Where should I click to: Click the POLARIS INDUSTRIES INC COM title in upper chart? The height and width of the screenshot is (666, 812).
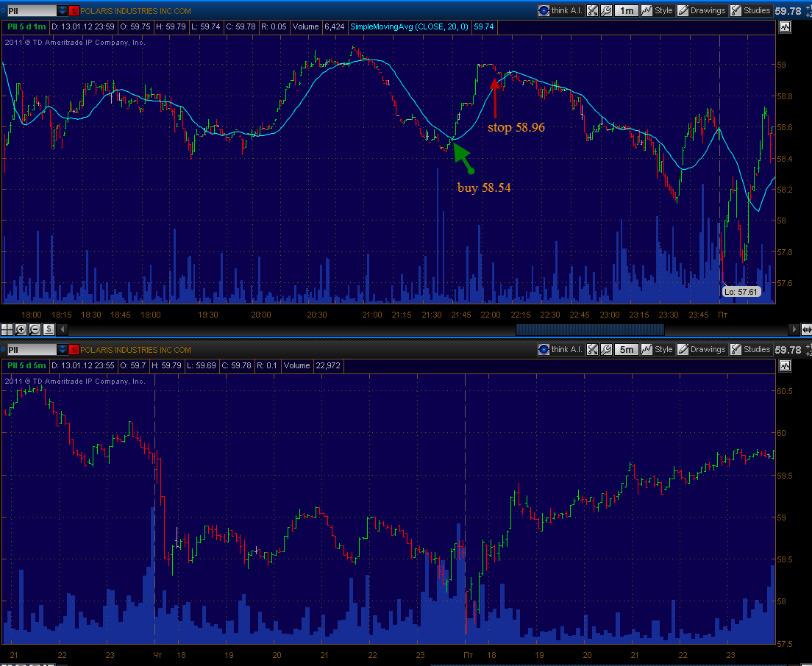tap(135, 11)
